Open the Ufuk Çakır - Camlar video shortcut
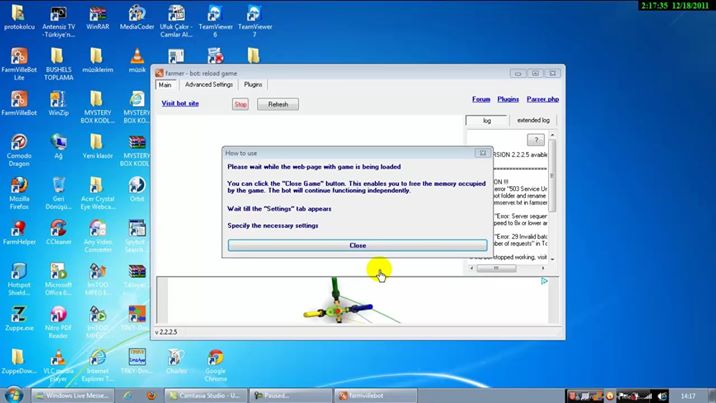This screenshot has width=716, height=403. [176, 21]
